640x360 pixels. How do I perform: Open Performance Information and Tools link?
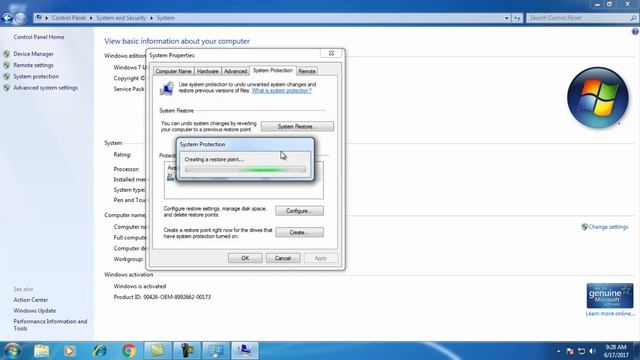point(50,325)
